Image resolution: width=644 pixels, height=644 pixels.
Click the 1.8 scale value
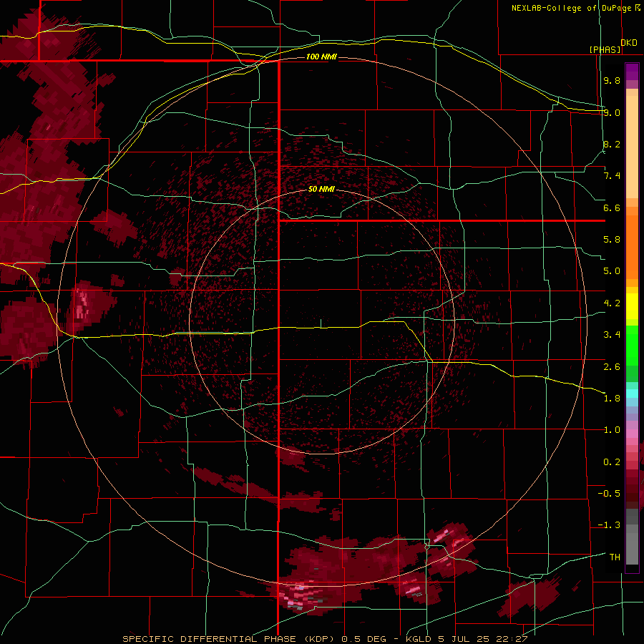pos(612,399)
